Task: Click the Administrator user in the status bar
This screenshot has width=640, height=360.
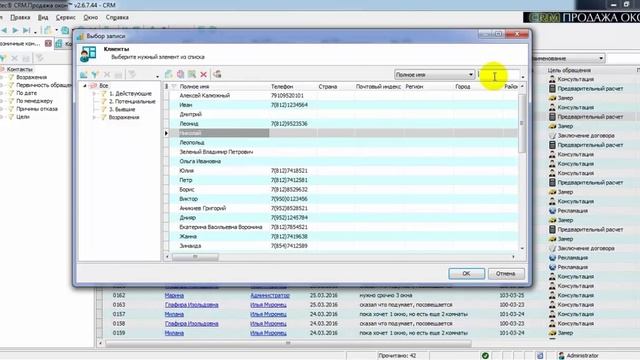Action: (578, 356)
